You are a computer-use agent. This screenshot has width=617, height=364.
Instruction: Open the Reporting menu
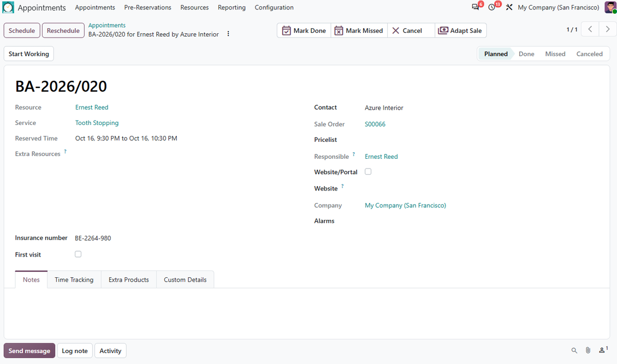[x=232, y=8]
